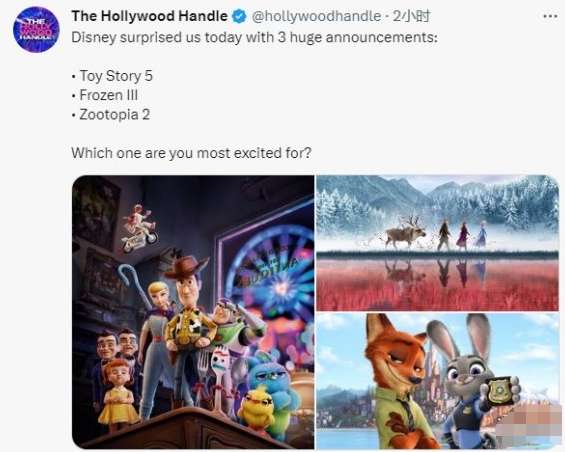Open the Frozen landscape image
565x452 pixels.
(437, 243)
